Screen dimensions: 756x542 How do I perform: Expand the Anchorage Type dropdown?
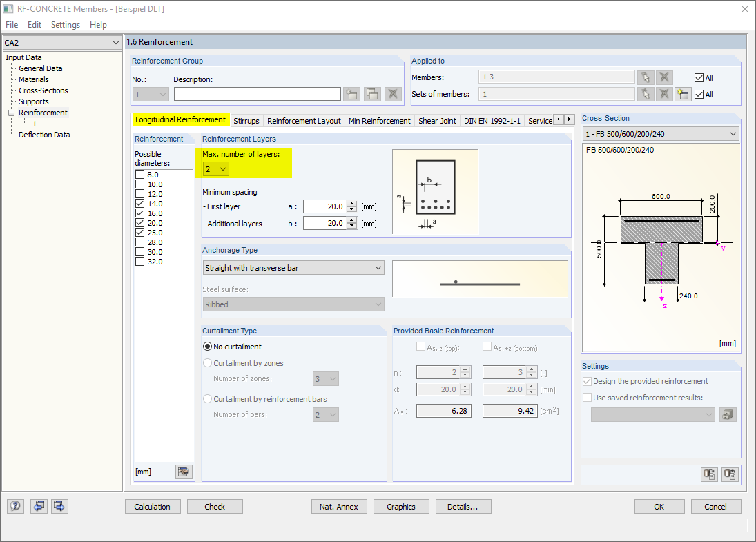tap(293, 268)
